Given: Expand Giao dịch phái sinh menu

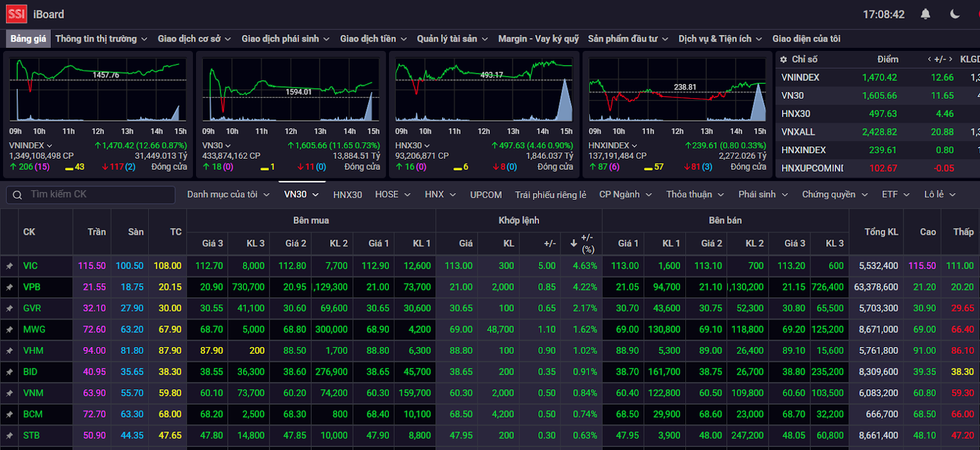Looking at the screenshot, I should pyautogui.click(x=285, y=39).
